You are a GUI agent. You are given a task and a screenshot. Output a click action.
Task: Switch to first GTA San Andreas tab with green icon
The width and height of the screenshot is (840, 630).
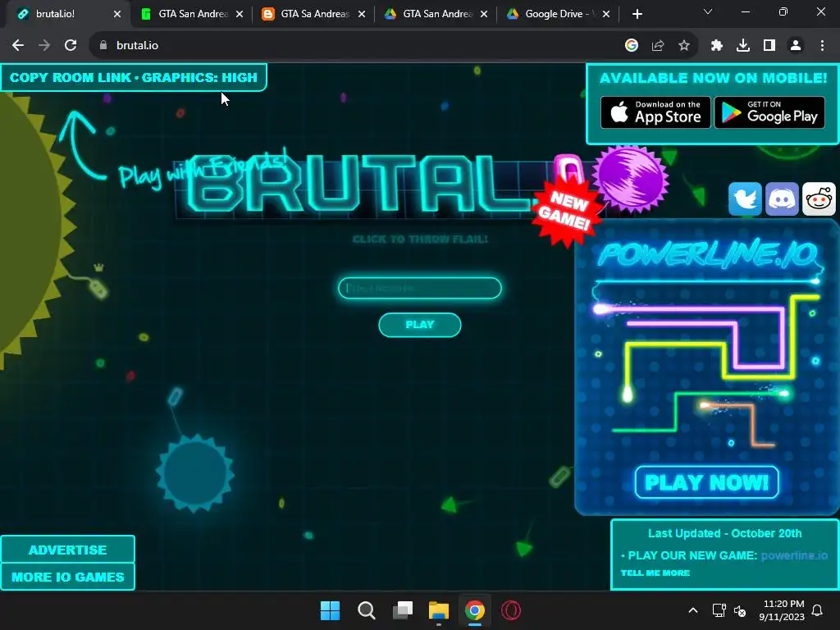coord(192,14)
